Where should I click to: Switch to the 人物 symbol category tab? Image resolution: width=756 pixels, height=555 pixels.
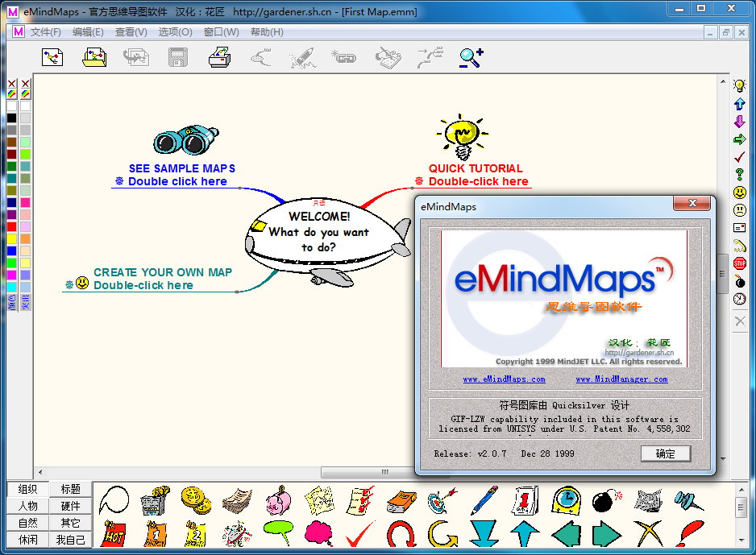click(28, 506)
